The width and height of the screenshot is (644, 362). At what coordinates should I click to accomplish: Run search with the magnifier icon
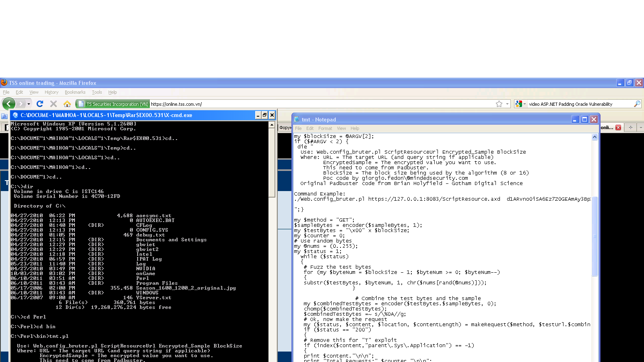[637, 104]
